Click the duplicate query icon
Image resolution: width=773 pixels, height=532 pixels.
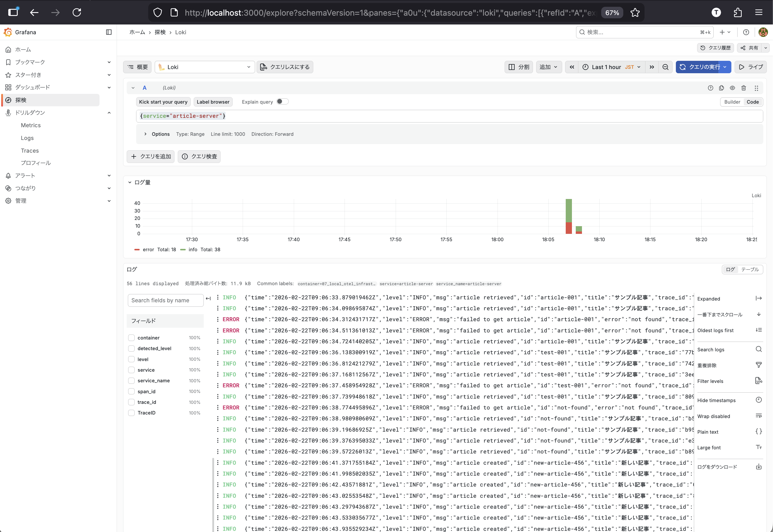click(x=721, y=88)
